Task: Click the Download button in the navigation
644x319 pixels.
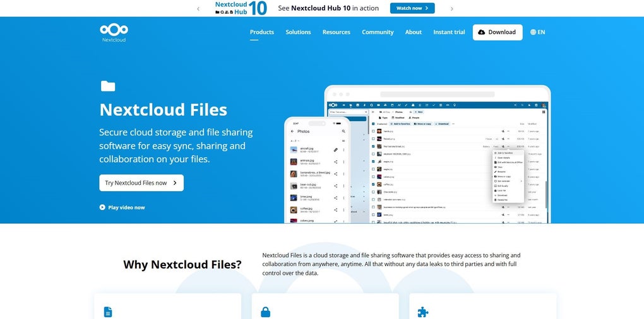Action: pos(498,32)
